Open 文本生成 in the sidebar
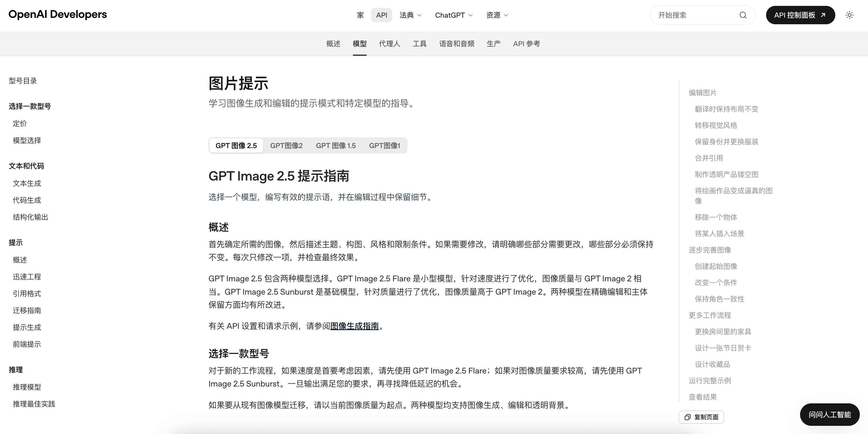Screen dimensions: 868x434 coord(27,184)
